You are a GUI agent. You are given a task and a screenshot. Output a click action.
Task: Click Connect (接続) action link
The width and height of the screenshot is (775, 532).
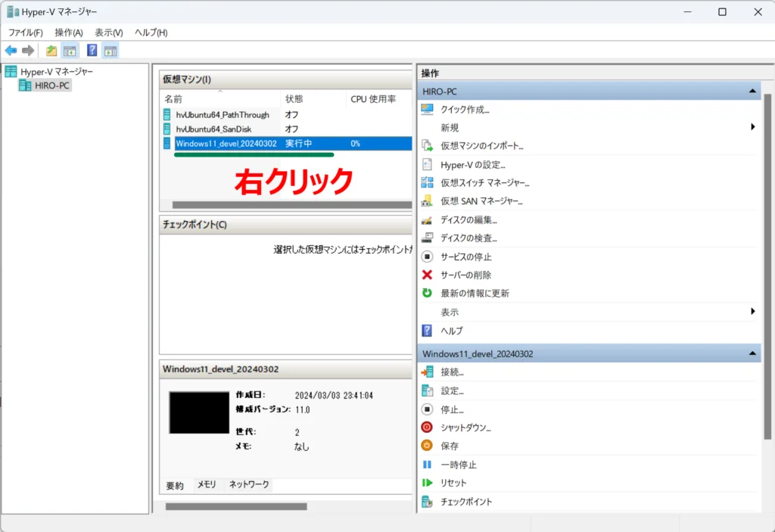coord(452,372)
